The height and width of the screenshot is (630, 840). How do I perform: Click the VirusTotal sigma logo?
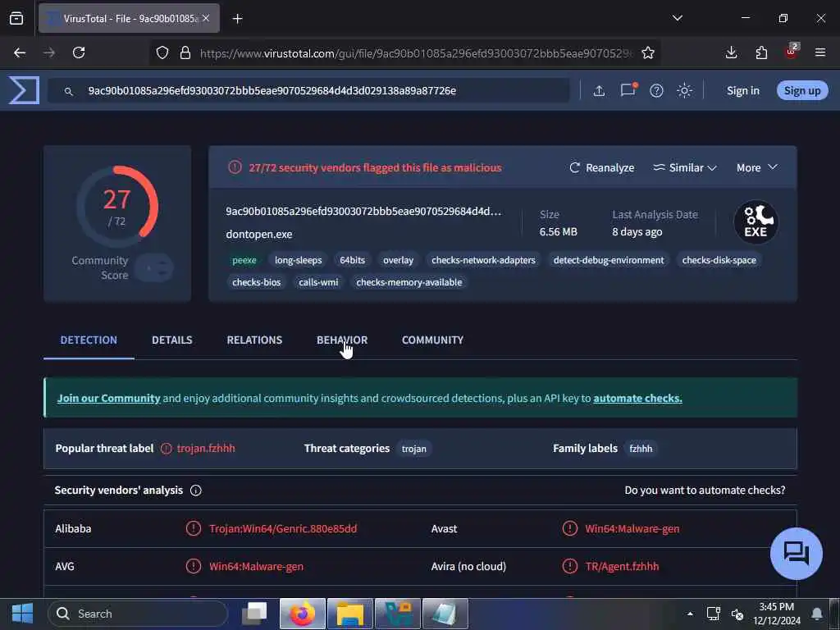[x=24, y=90]
